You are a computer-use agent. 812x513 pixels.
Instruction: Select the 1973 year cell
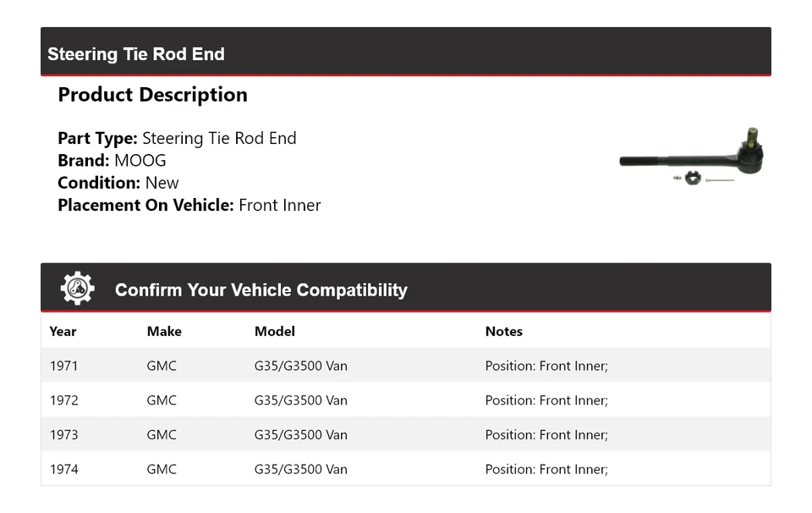[63, 435]
